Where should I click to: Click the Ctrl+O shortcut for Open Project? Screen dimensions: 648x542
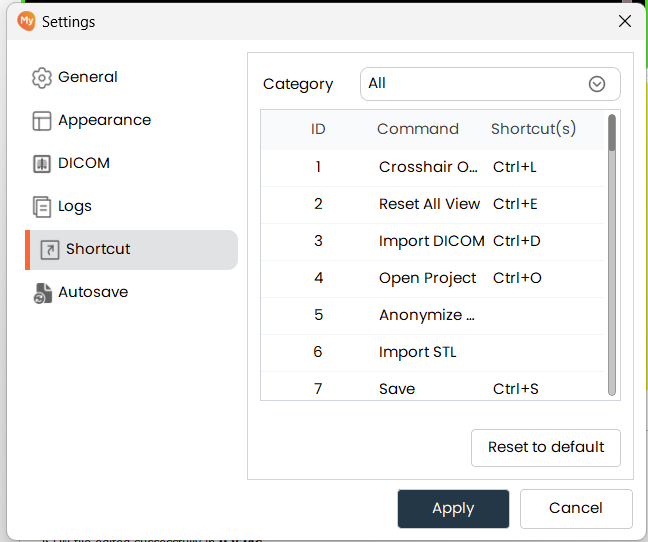point(517,278)
